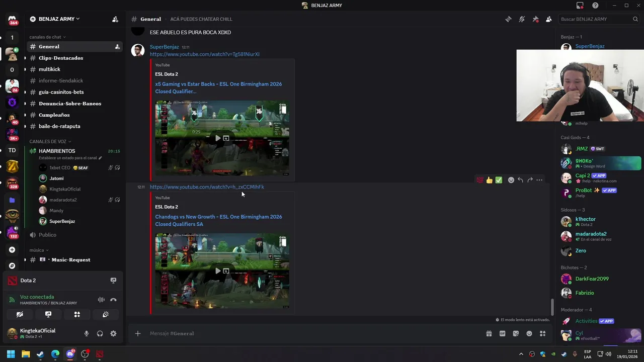
Task: Play the x5 Gaming vs Estar Backs video
Action: pos(217,138)
